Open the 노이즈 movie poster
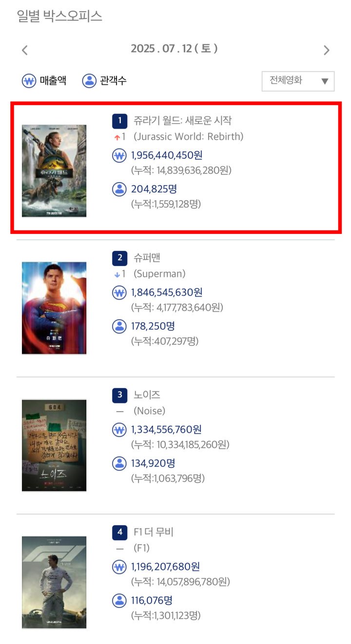 click(54, 445)
